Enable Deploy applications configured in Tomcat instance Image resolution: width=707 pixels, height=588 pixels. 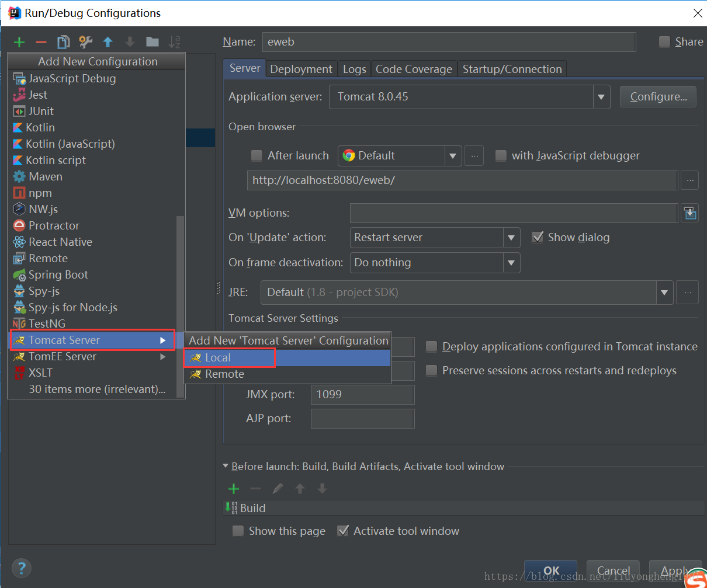click(431, 347)
